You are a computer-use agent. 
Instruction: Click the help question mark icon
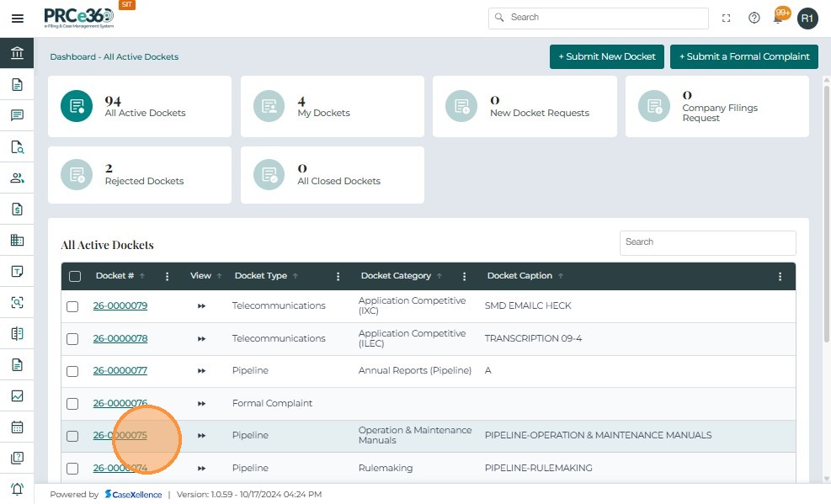pos(754,18)
